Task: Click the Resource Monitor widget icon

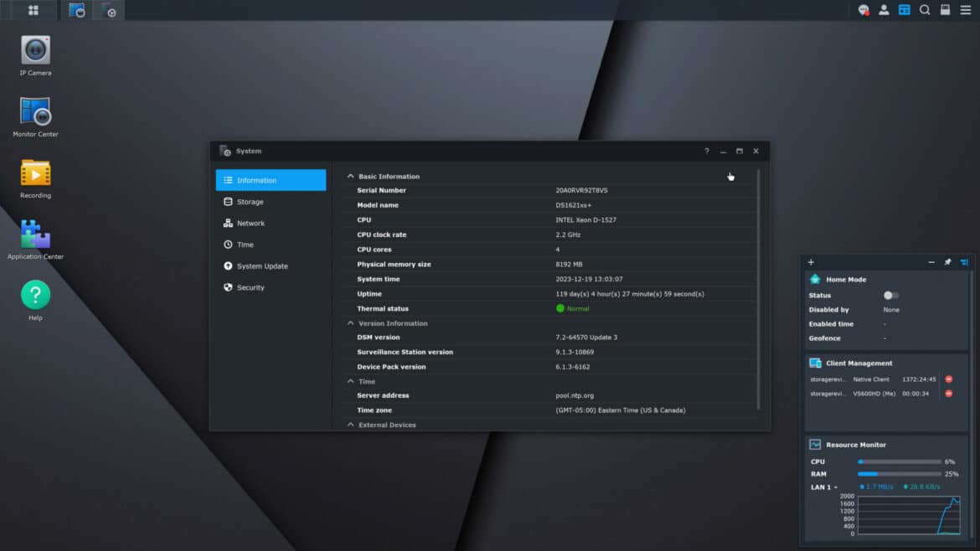Action: [815, 445]
